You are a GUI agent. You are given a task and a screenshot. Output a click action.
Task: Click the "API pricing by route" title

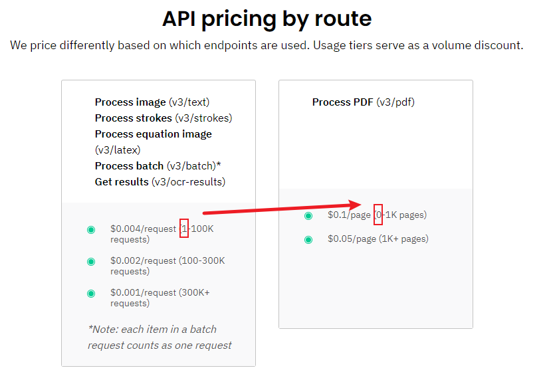267,19
